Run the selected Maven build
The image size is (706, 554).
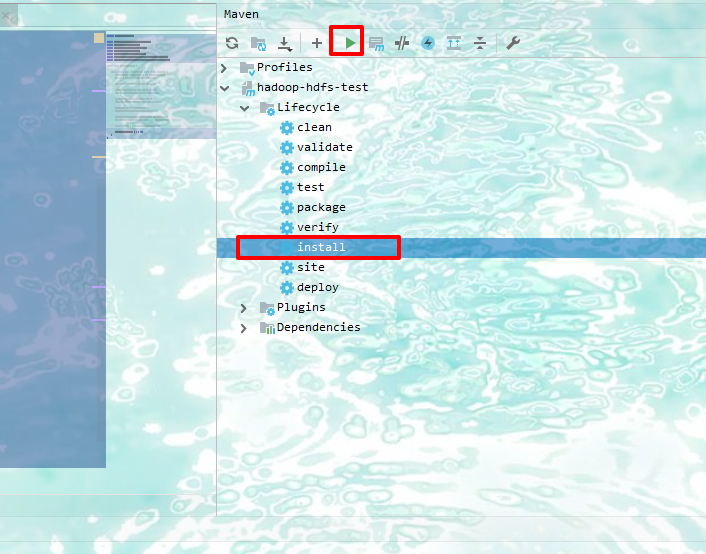pos(350,43)
